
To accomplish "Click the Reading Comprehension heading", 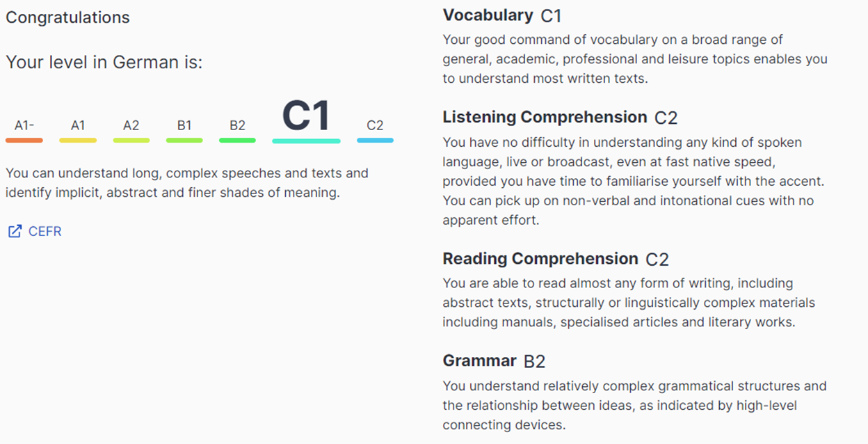I will click(x=540, y=259).
